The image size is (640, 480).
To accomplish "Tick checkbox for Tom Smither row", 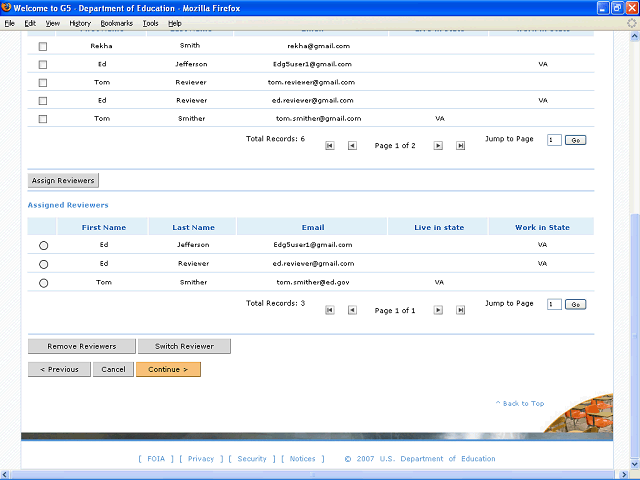I will pos(42,119).
